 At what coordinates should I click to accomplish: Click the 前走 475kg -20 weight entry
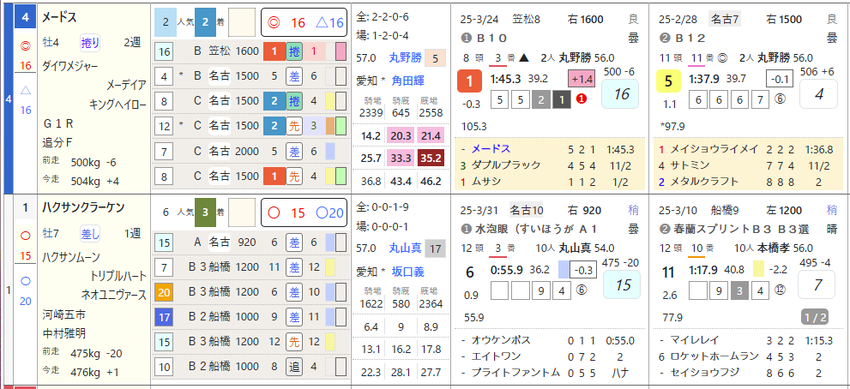83,353
